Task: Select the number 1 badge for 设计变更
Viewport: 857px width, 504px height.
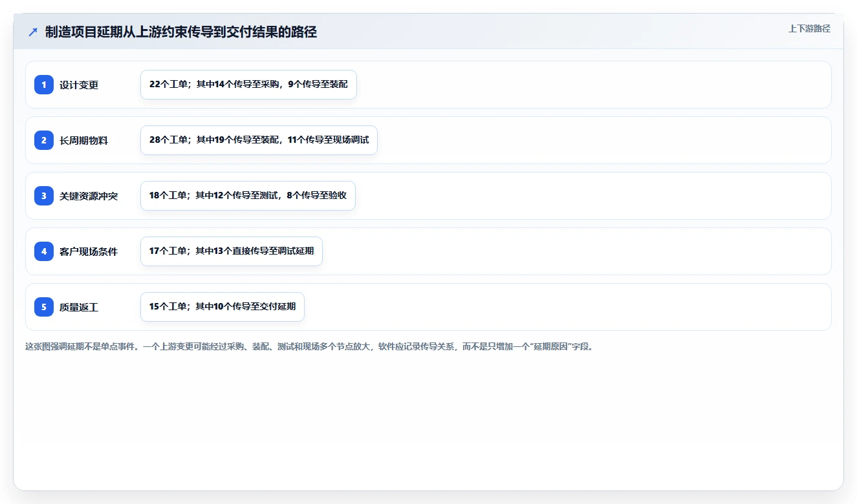Action: pyautogui.click(x=44, y=85)
